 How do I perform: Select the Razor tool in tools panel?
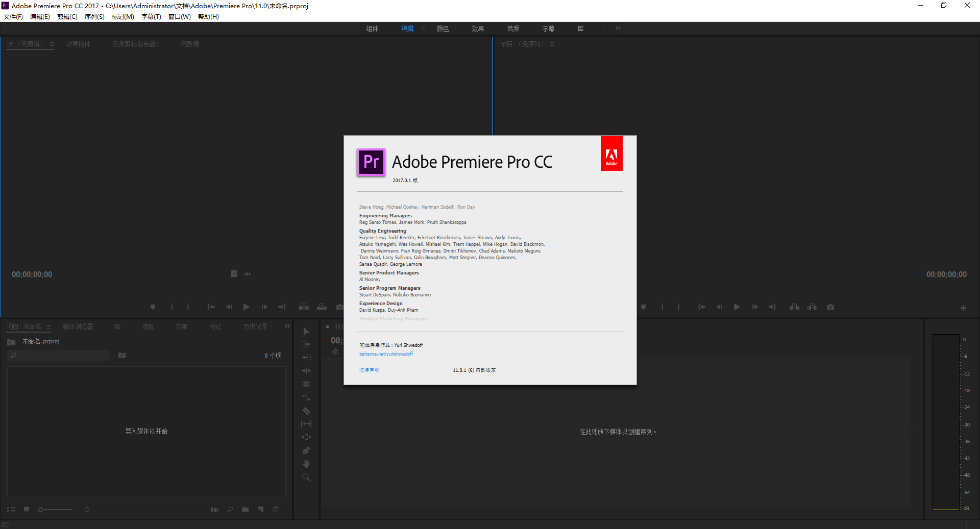click(306, 411)
